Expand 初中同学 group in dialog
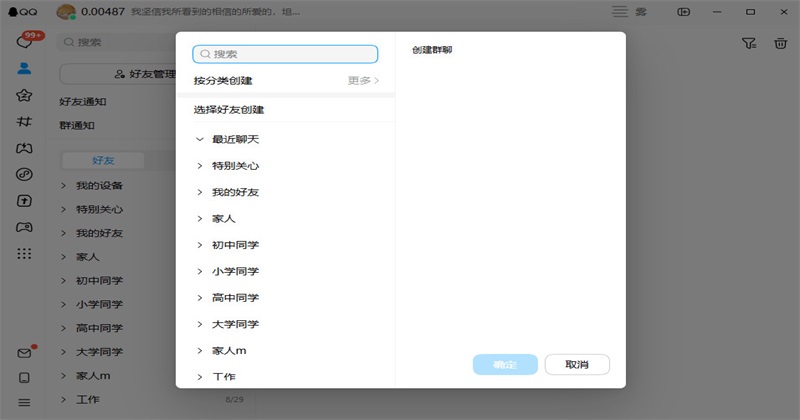This screenshot has width=800, height=420. coord(200,245)
